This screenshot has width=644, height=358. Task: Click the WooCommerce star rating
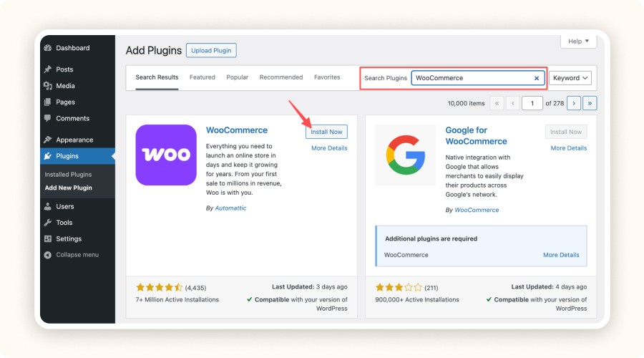[160, 287]
